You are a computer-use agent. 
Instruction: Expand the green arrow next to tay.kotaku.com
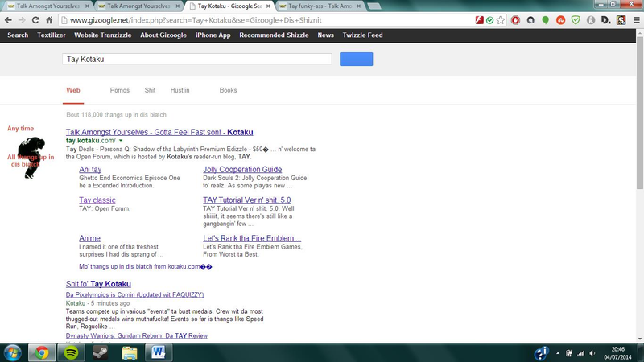(x=121, y=141)
